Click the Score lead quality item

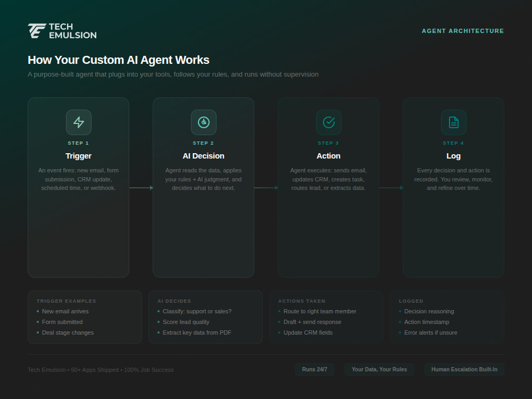(x=186, y=322)
